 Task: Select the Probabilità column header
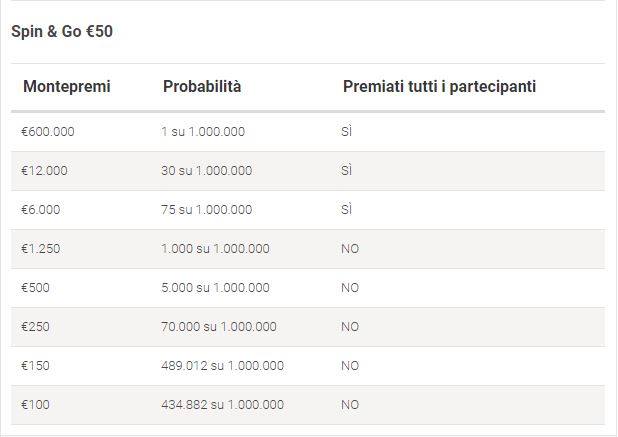(202, 86)
